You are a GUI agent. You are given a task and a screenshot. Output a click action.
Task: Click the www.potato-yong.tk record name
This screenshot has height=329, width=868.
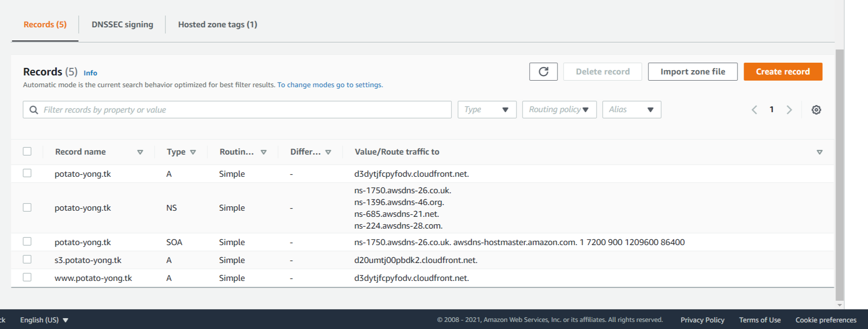coord(93,278)
